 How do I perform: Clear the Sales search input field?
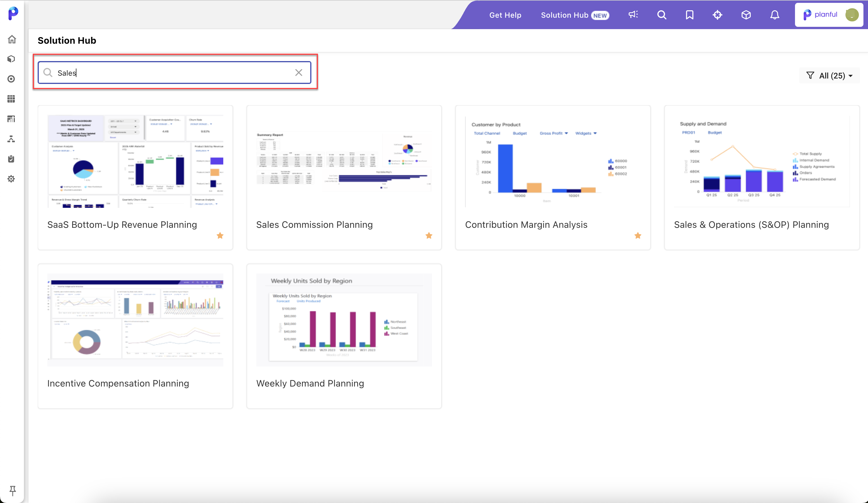pyautogui.click(x=299, y=73)
